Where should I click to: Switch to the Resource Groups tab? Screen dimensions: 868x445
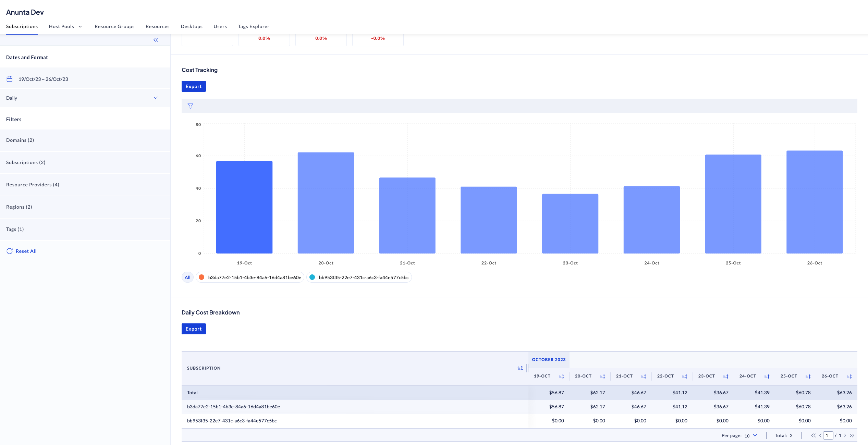(114, 26)
